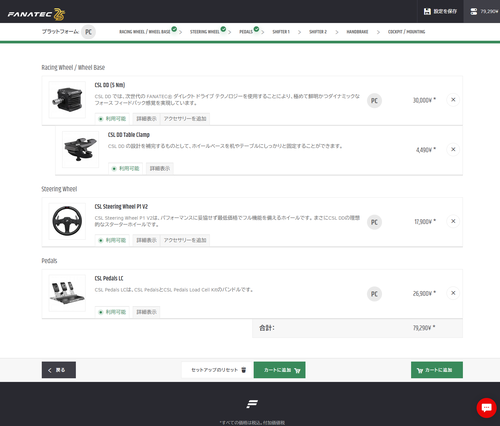Viewport: 500px width, 426px height.
Task: Open CSL Steering Wheel P1 V2 thumbnail
Action: [67, 221]
